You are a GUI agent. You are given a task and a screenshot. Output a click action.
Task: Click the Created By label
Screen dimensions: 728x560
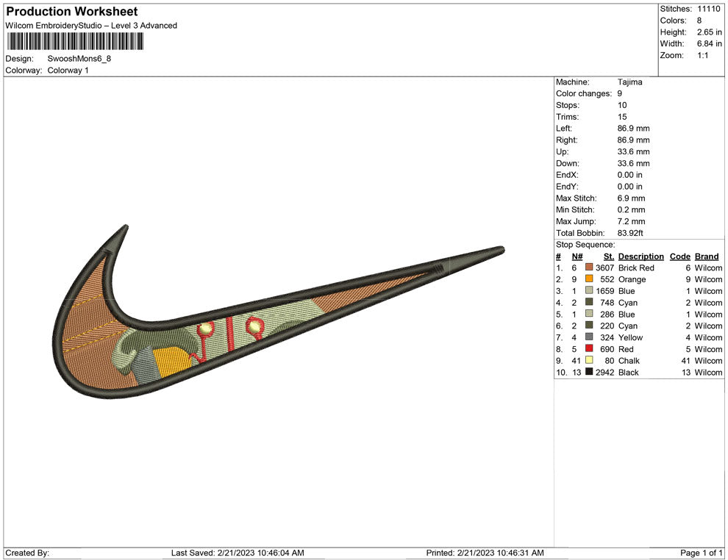(27, 553)
